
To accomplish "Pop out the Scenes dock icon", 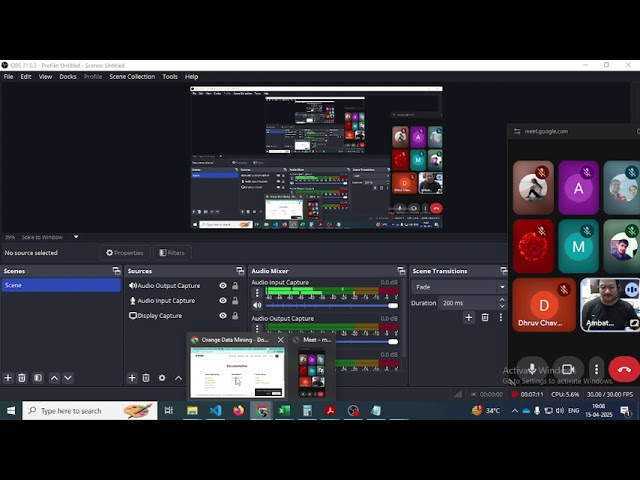I will click(x=116, y=271).
